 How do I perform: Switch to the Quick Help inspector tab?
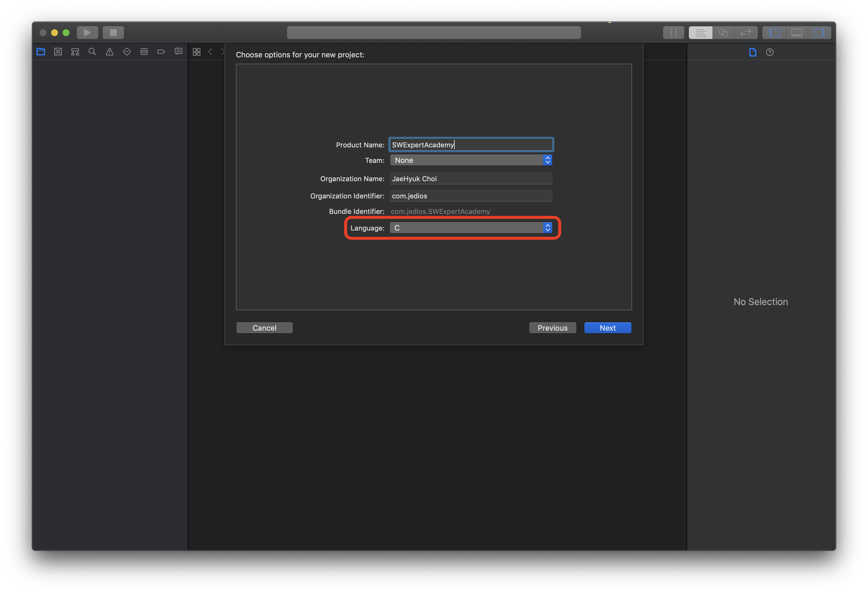coord(770,52)
